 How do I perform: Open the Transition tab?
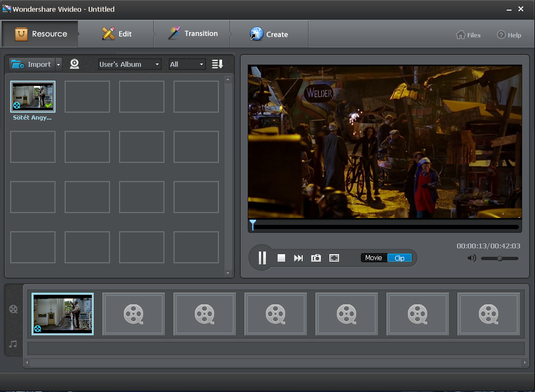[192, 34]
